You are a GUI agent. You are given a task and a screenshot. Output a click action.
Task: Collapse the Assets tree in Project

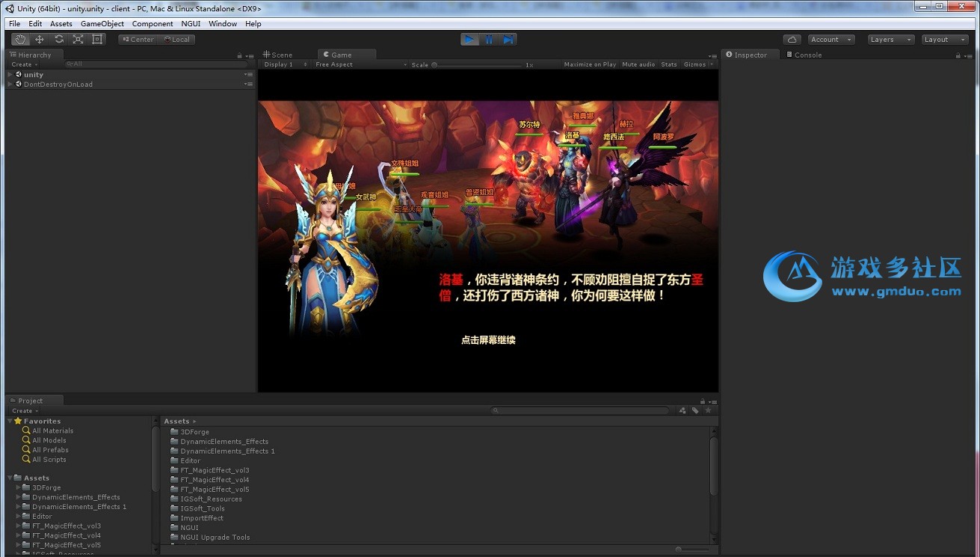click(x=10, y=478)
